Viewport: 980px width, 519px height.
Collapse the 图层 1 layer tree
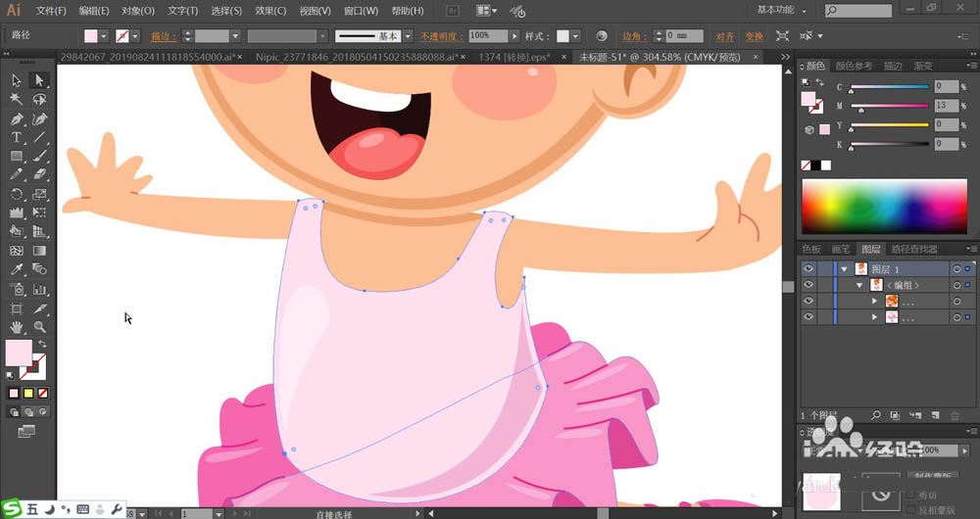point(845,269)
